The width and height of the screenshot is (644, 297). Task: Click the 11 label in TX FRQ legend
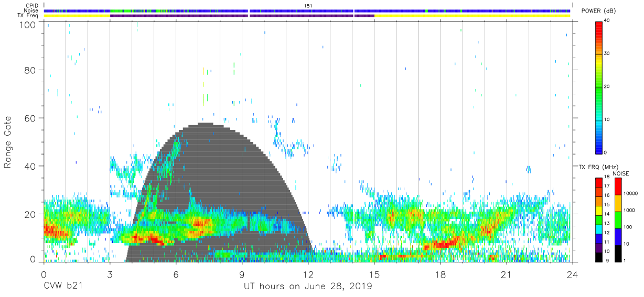pos(607,242)
